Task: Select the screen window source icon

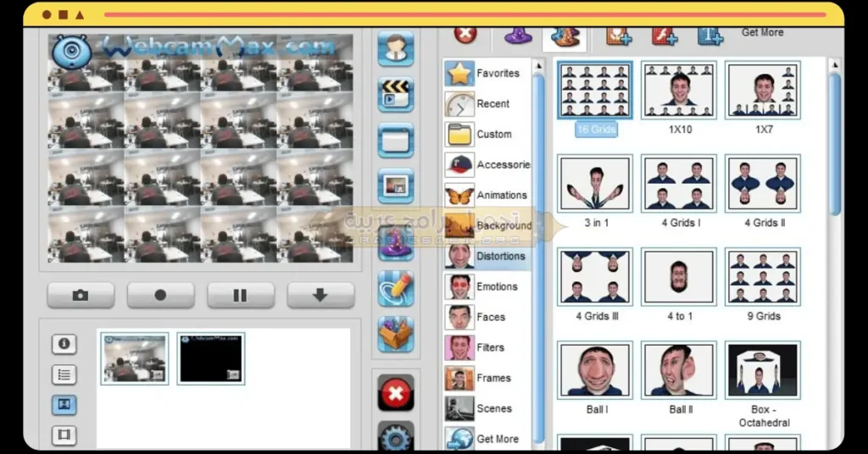Action: click(x=396, y=141)
